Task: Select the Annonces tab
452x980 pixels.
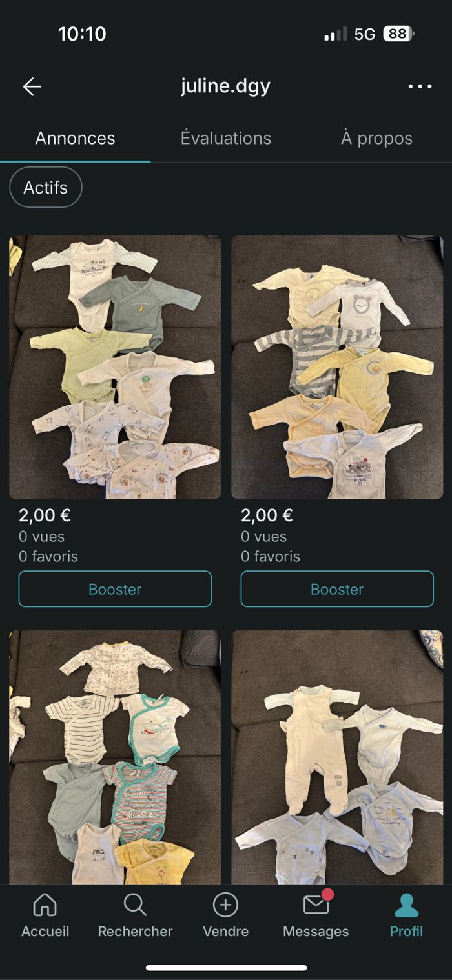Action: pos(76,138)
